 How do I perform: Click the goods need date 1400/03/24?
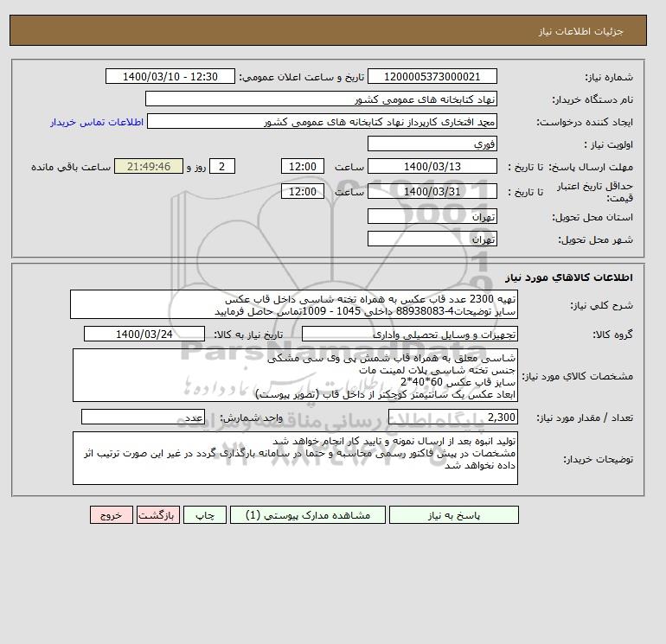point(144,335)
